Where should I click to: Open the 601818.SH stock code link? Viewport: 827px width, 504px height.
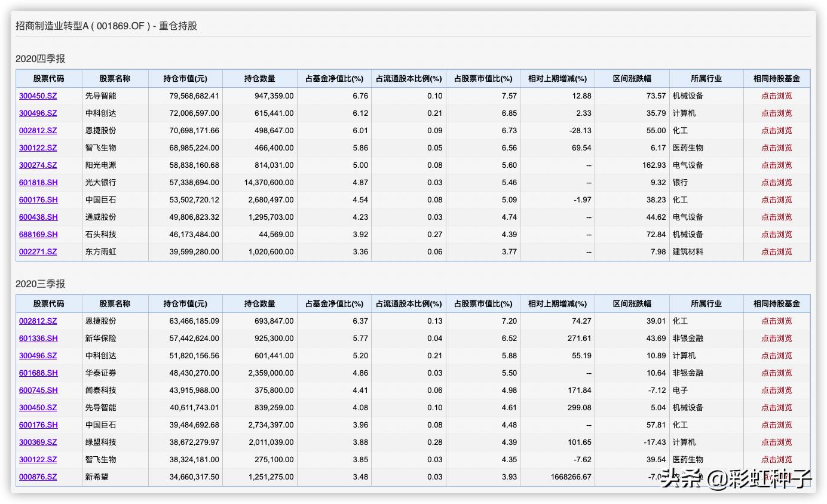click(x=38, y=182)
